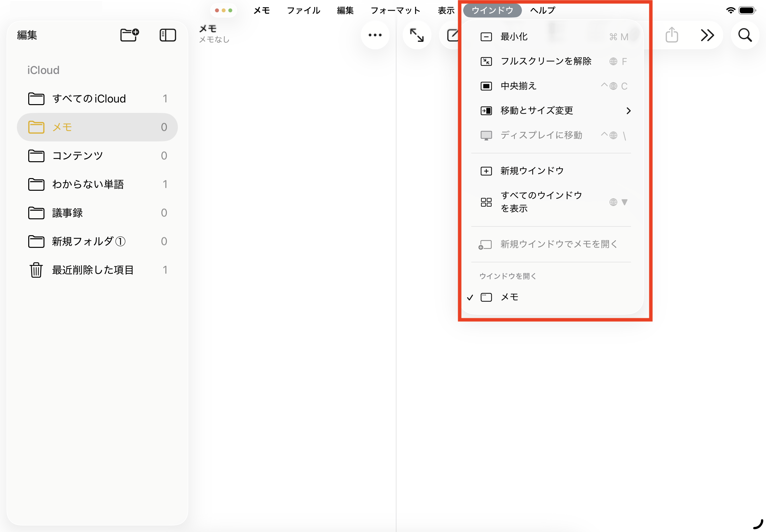
Task: Expand the double-chevron toolbar overflow
Action: coord(707,35)
